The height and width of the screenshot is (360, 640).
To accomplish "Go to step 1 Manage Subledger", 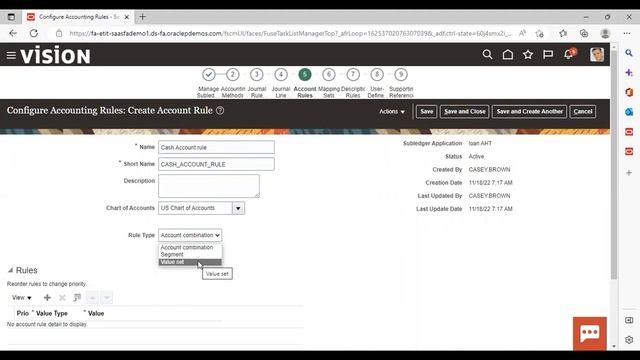I will tap(209, 75).
